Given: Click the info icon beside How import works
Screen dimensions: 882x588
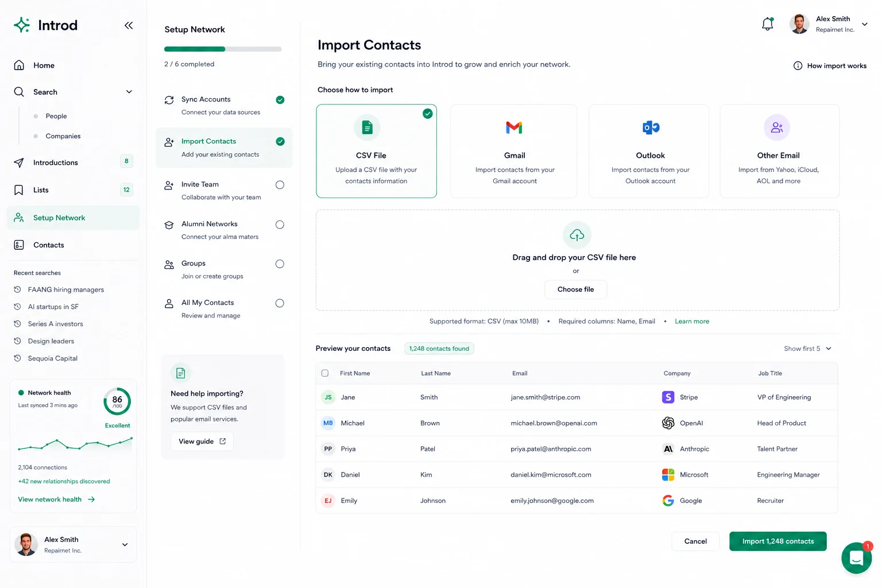Looking at the screenshot, I should click(x=798, y=66).
